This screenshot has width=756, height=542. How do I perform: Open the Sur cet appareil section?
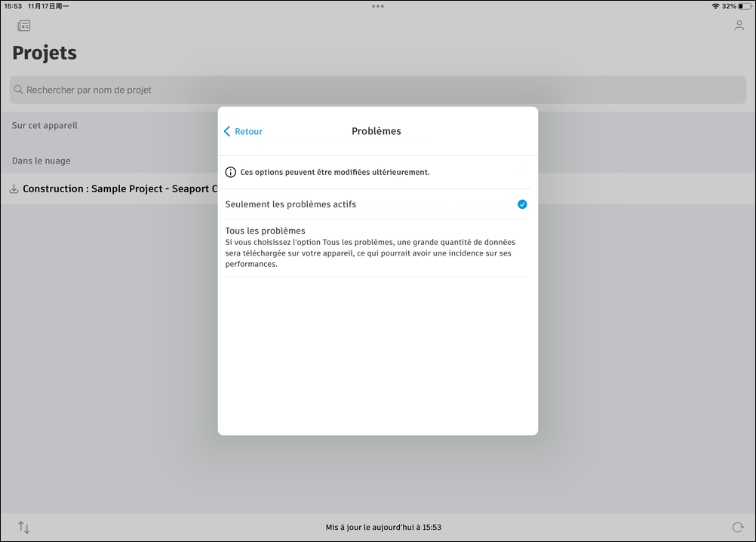point(45,125)
